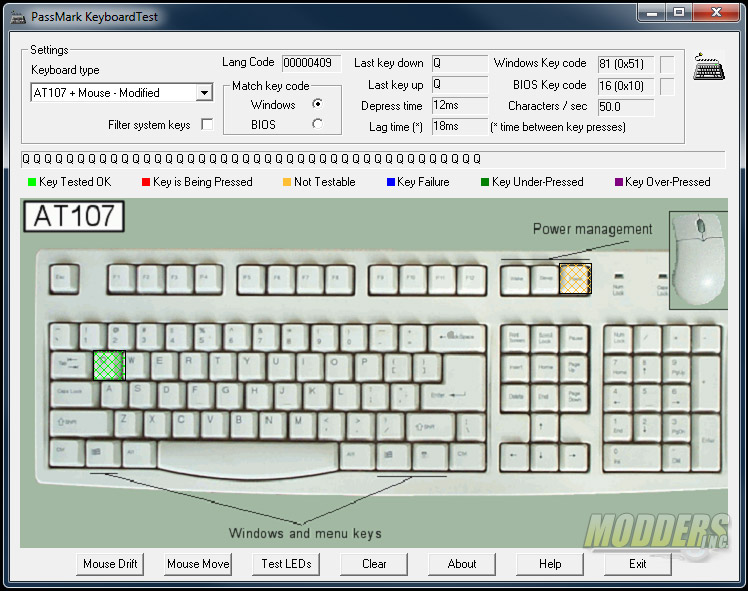Click the highlighted Q key on keyboard image

pyautogui.click(x=109, y=365)
